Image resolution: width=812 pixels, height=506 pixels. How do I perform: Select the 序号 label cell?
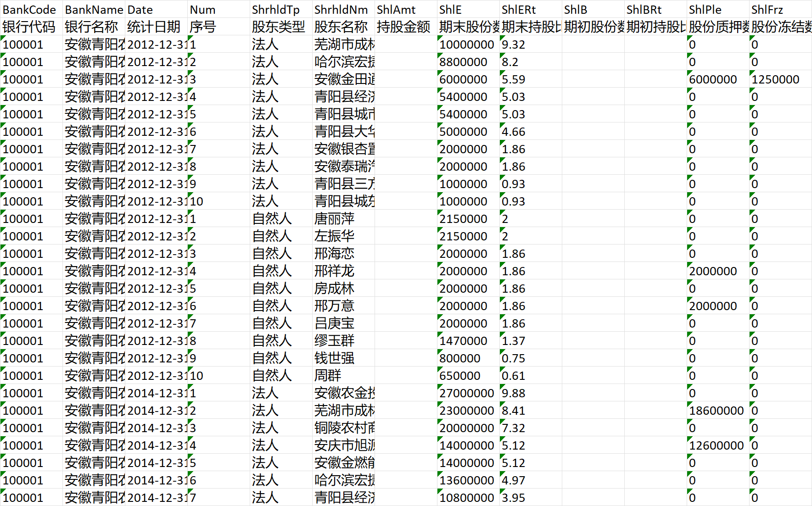(218, 27)
